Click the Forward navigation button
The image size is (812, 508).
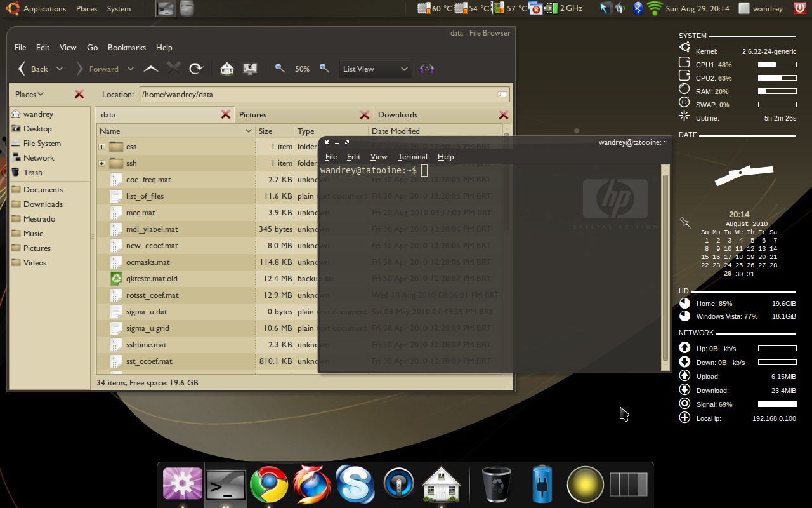(x=98, y=69)
